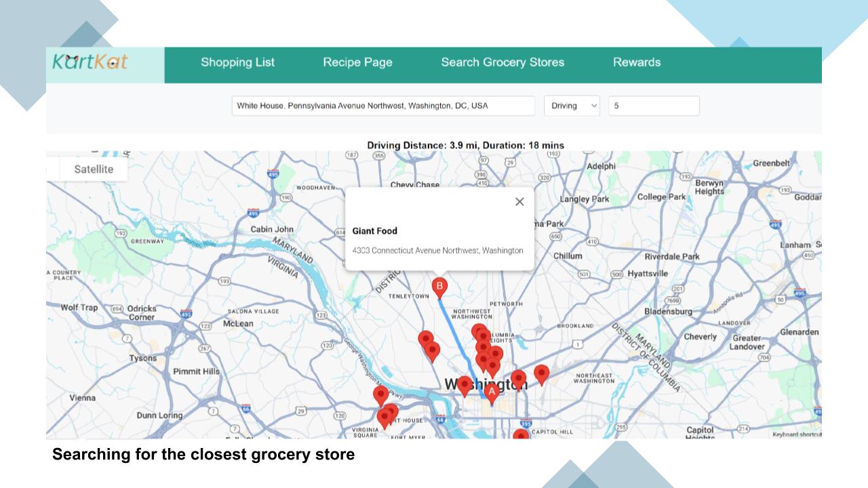Image resolution: width=868 pixels, height=488 pixels.
Task: Open the Shopping List page
Action: click(237, 62)
